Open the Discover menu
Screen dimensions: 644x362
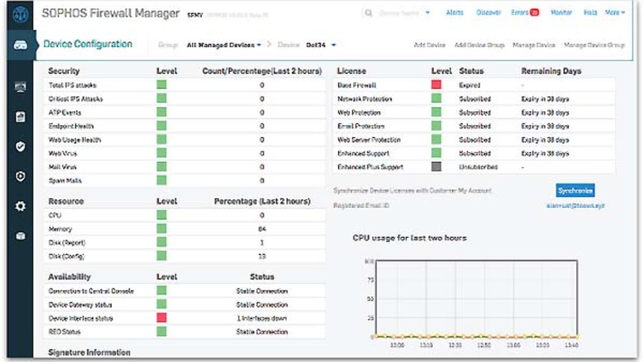pyautogui.click(x=488, y=13)
